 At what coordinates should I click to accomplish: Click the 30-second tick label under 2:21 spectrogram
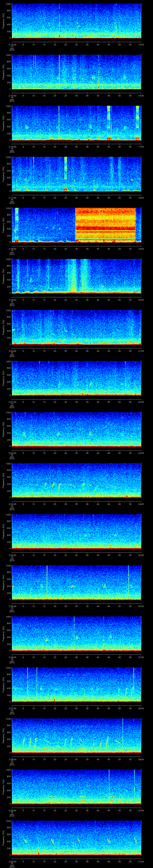(76, 402)
